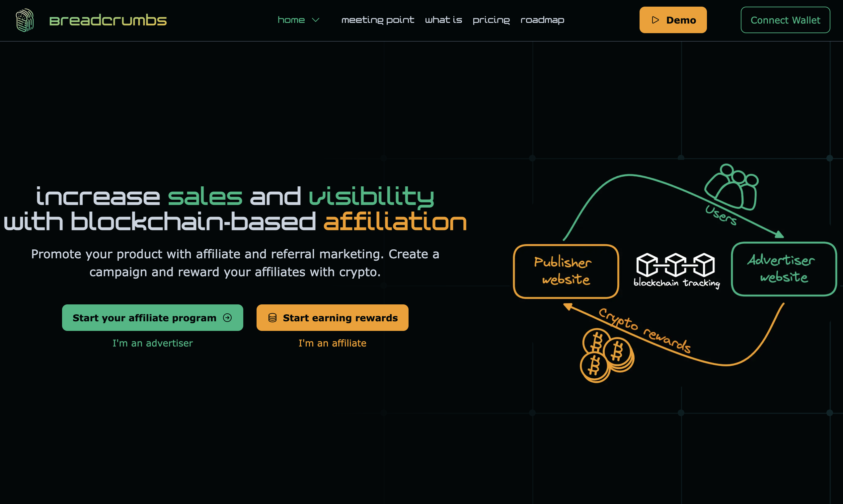The height and width of the screenshot is (504, 843).
Task: Open the what is section
Action: (x=443, y=20)
